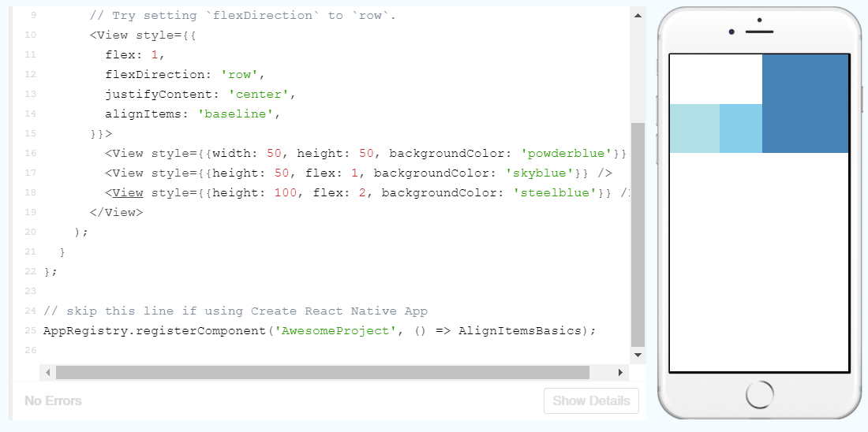Click the vertical scrollbar up arrow
Screen dimensions: 868x432
[638, 15]
